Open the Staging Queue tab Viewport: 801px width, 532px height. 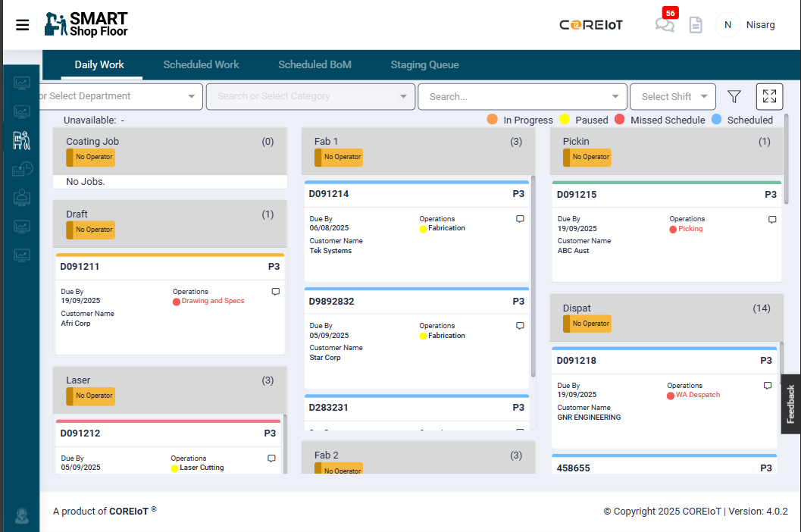coord(424,64)
